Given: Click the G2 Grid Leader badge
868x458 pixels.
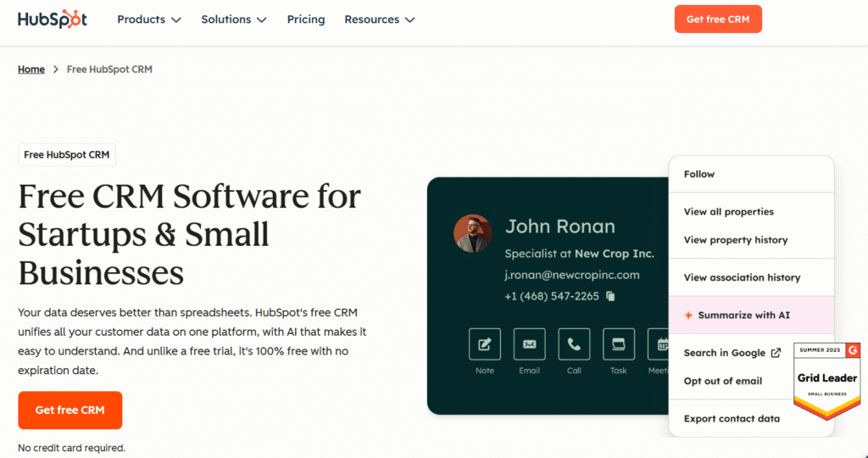Looking at the screenshot, I should [827, 380].
